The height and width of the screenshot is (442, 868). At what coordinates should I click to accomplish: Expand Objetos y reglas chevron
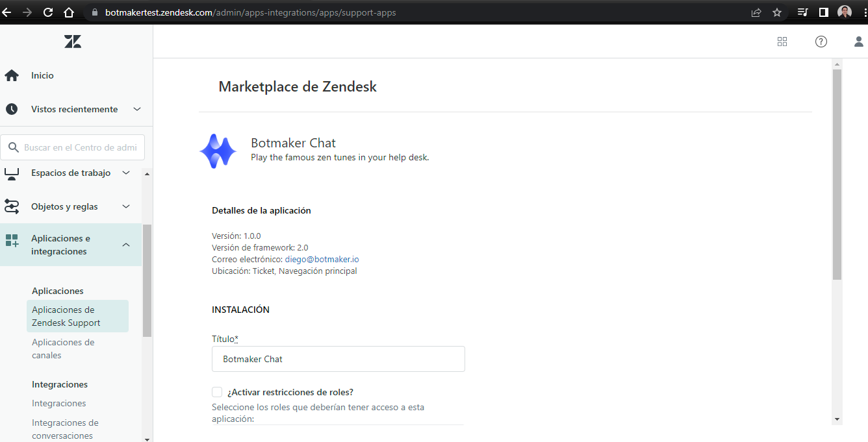coord(127,206)
